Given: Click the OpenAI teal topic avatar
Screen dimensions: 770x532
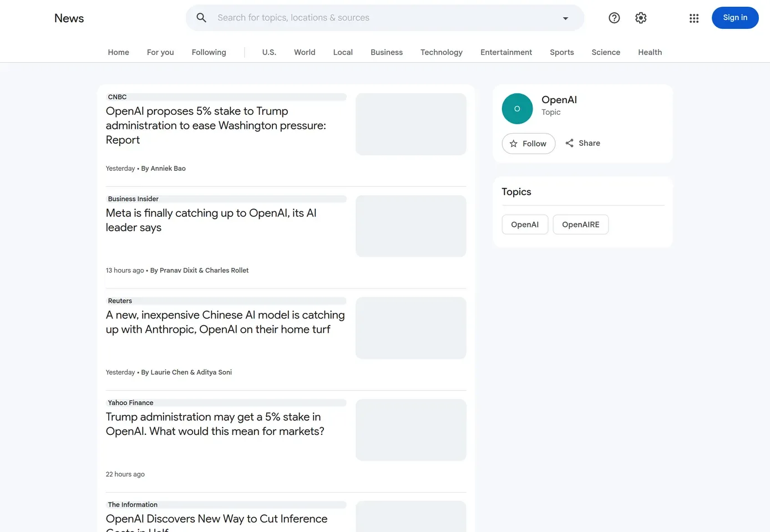Looking at the screenshot, I should (517, 109).
